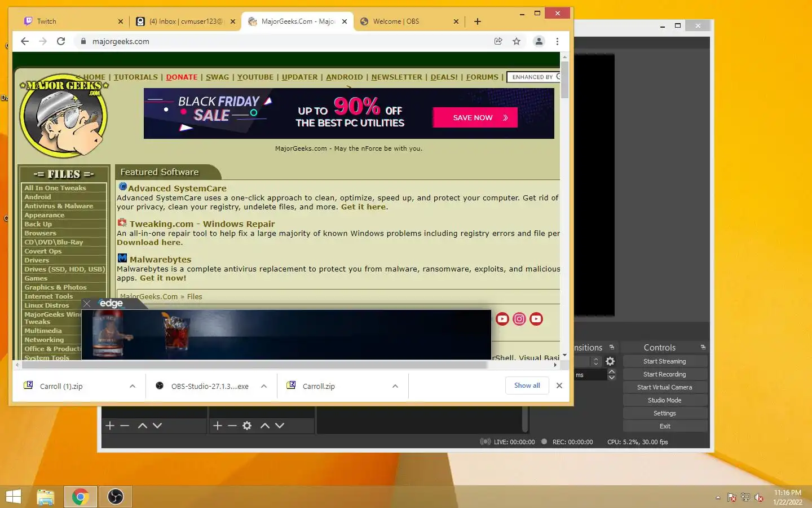Add a source in OBS with plus

coord(218,426)
